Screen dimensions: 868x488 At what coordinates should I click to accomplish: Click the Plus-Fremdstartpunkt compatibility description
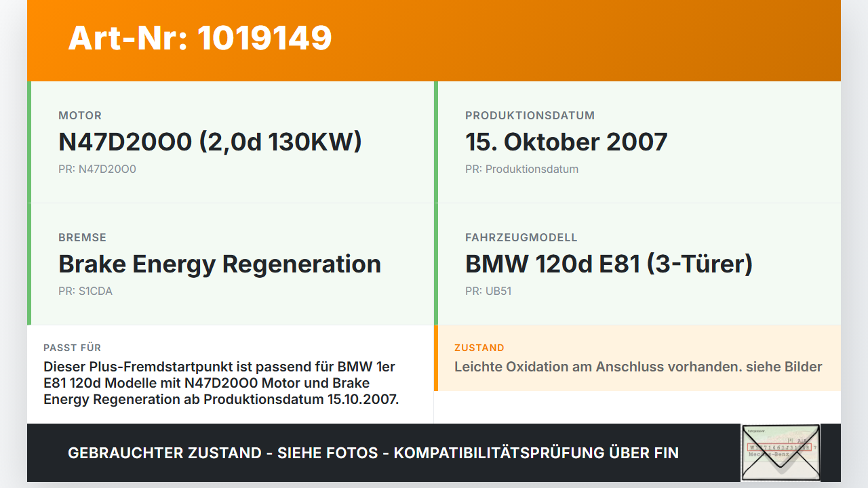tap(221, 383)
